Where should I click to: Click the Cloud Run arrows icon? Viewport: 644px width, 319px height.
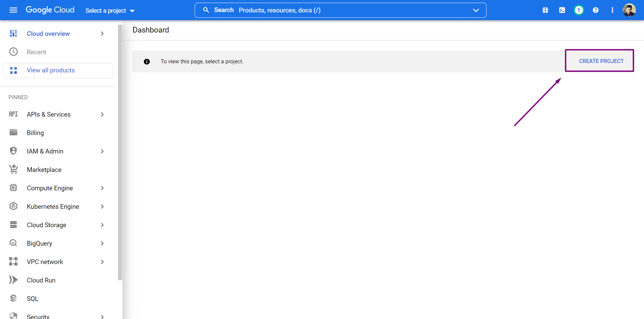(13, 280)
